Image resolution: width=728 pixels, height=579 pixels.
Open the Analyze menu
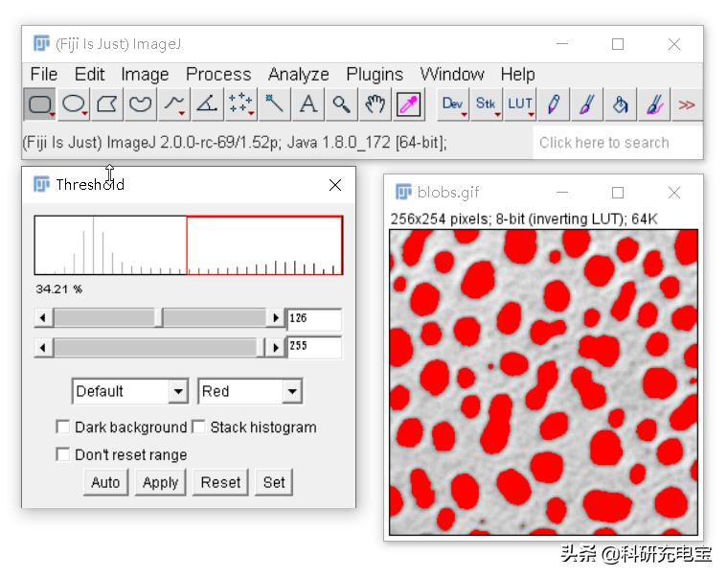[x=298, y=74]
